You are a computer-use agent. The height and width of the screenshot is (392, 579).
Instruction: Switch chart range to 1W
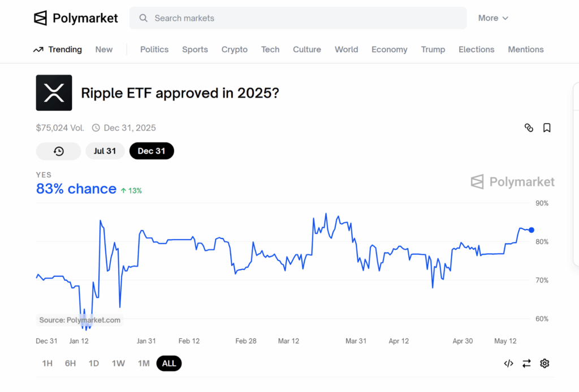pos(118,363)
